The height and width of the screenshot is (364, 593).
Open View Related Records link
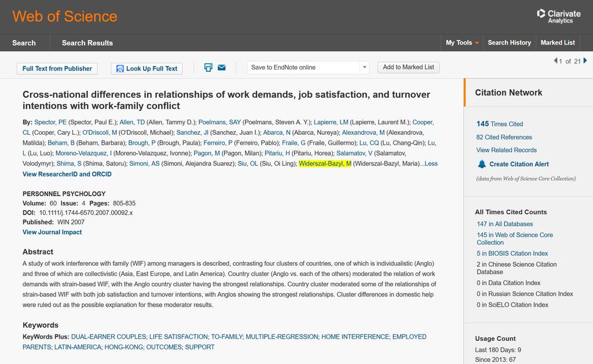[x=506, y=150]
